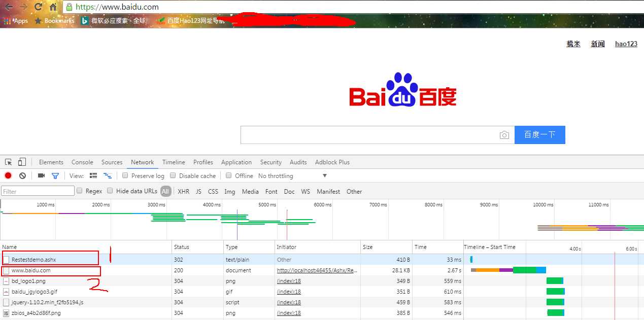Click the bd_logo1.png file icon
The height and width of the screenshot is (320, 644).
6,281
